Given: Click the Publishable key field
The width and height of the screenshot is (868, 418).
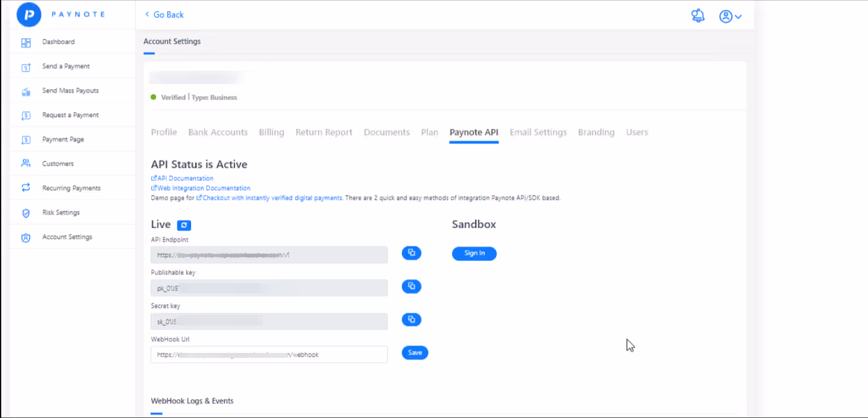Looking at the screenshot, I should [269, 288].
